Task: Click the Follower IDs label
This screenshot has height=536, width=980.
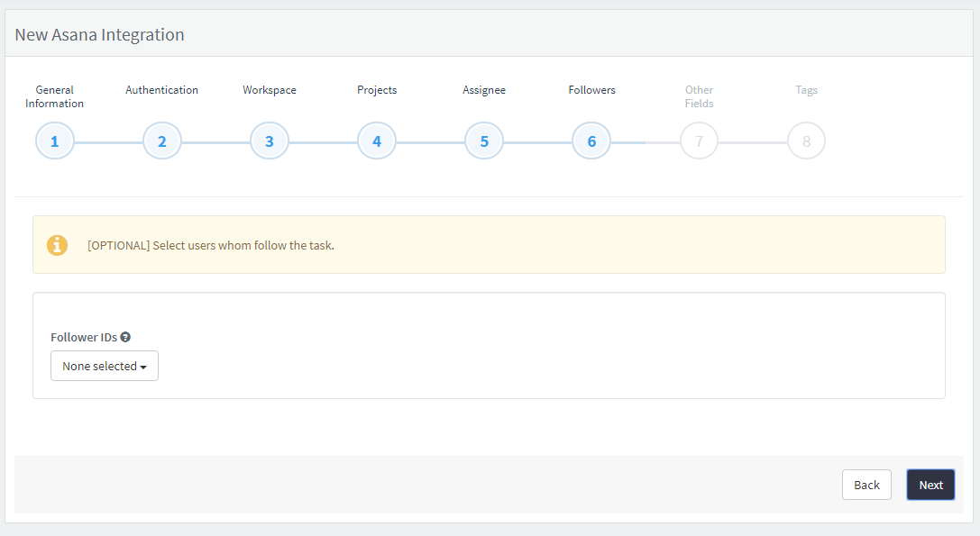Action: [84, 337]
